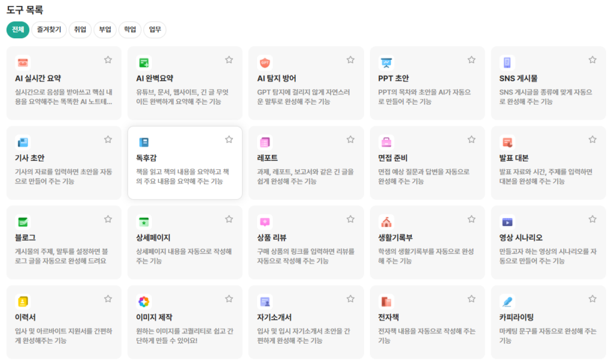Click the AI 완벽요약 green document icon
This screenshot has width=612, height=364.
pos(143,62)
